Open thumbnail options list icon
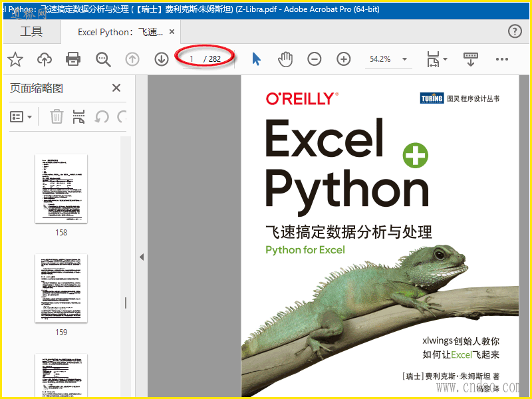The image size is (532, 399). click(21, 117)
